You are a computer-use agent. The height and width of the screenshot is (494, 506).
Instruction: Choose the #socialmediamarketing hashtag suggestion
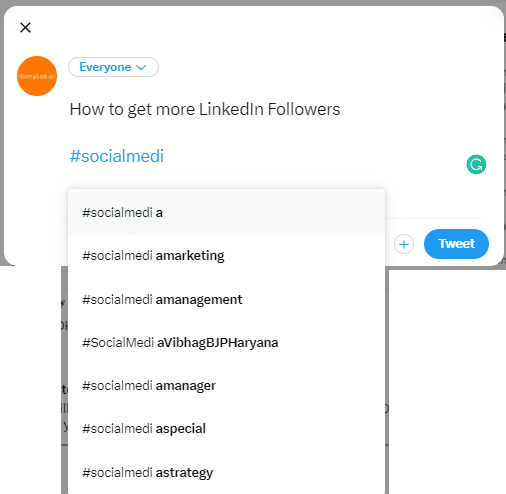tap(226, 256)
